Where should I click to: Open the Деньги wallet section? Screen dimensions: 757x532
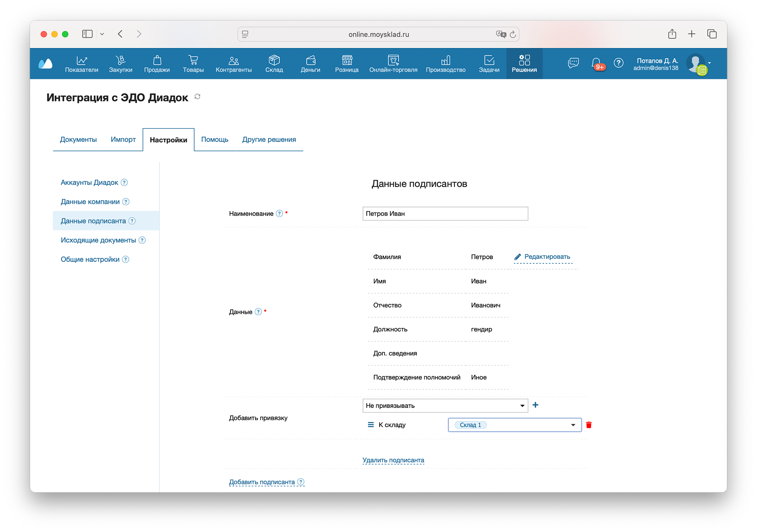coord(310,64)
